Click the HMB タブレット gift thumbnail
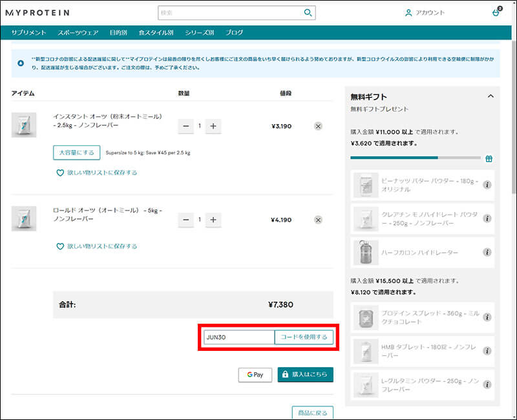Viewport: 517px width, 420px height. click(x=366, y=351)
